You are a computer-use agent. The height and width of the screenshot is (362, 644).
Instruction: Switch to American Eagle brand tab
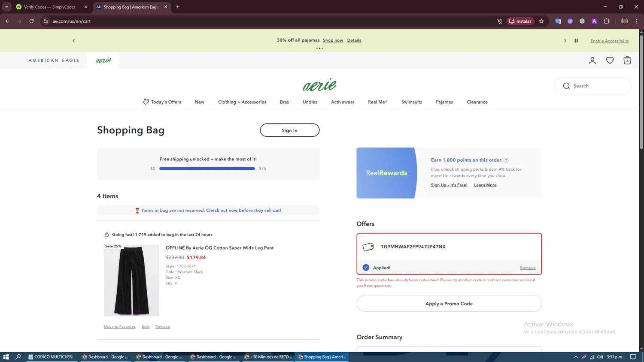point(54,60)
